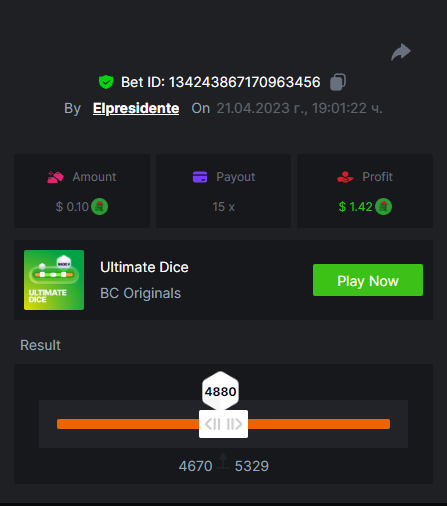
Task: Open the Elpresidente user profile link
Action: pyautogui.click(x=136, y=108)
